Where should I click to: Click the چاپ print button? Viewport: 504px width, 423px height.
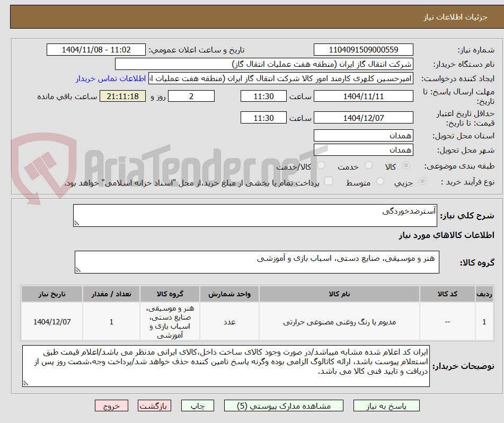(x=197, y=406)
